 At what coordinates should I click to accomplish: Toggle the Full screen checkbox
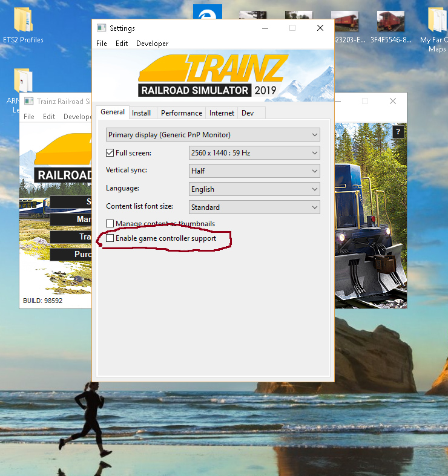pos(110,152)
